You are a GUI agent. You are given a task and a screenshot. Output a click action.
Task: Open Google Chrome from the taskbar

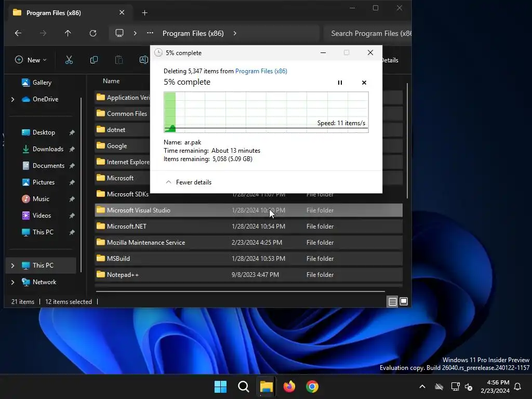312,387
